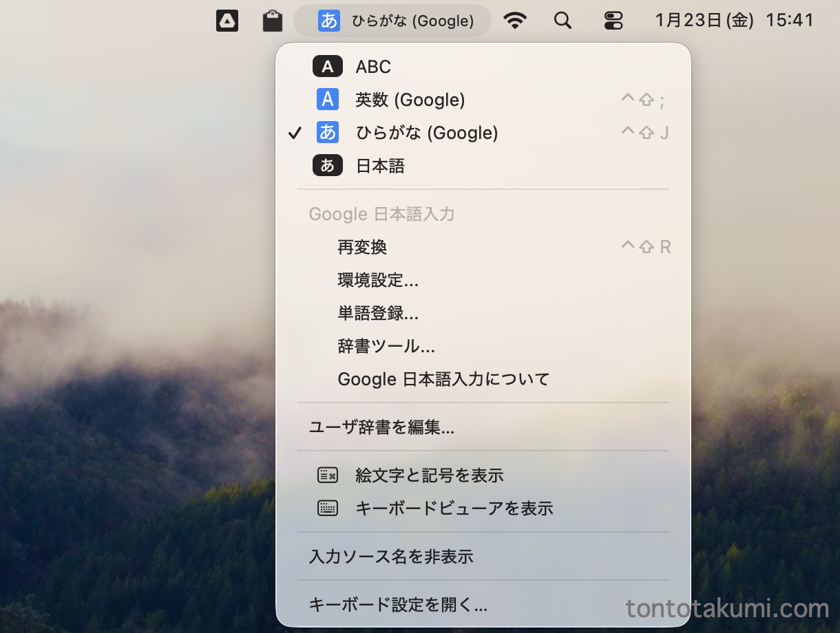The width and height of the screenshot is (840, 633).
Task: Collapse the ひらがな (Google) input menu
Action: point(392,21)
